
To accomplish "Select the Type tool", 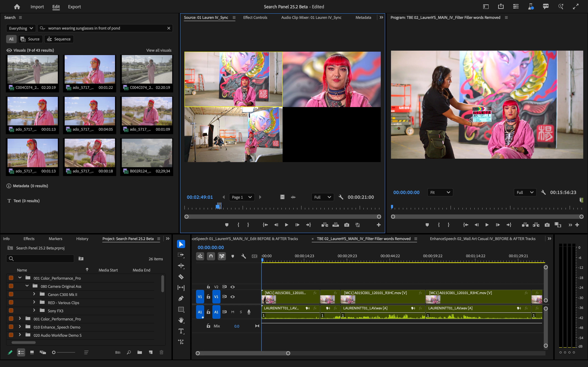I will pos(181,331).
